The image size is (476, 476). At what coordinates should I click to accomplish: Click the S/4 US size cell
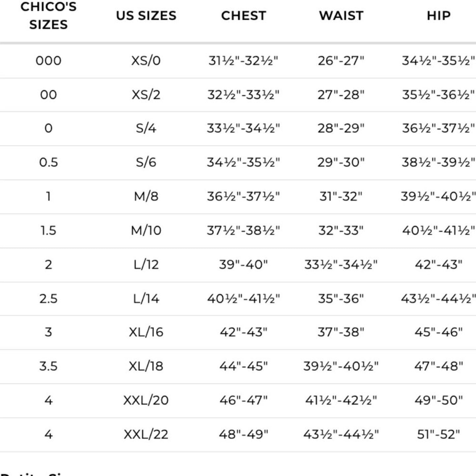pos(146,128)
